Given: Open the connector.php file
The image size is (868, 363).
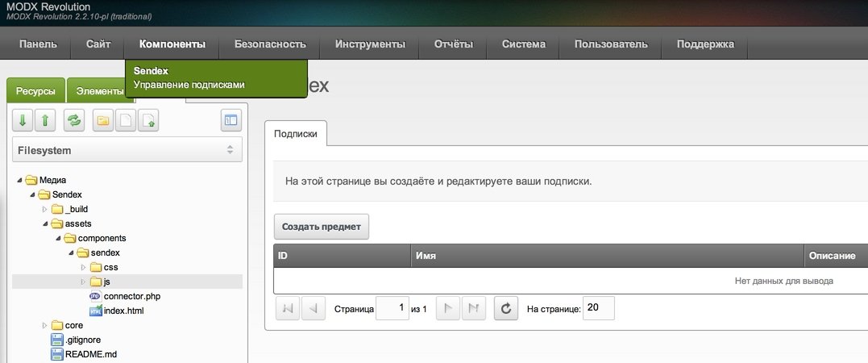Looking at the screenshot, I should [134, 296].
